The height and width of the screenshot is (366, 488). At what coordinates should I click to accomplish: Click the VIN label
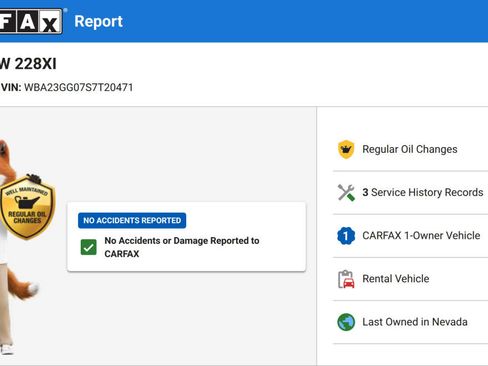tap(11, 88)
